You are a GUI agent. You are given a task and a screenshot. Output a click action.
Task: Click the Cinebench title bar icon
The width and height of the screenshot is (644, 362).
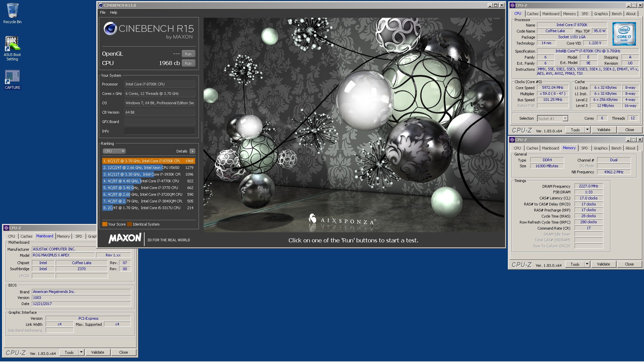(x=101, y=5)
